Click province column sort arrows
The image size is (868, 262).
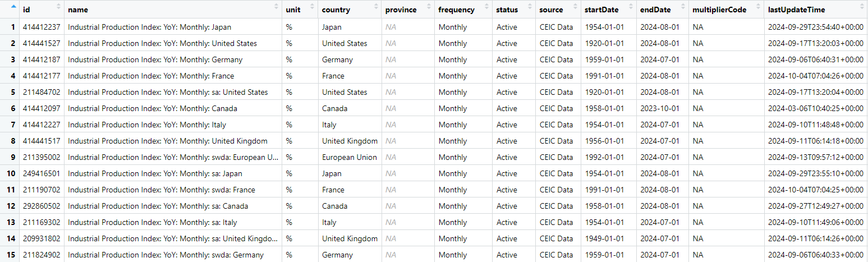(429, 7)
